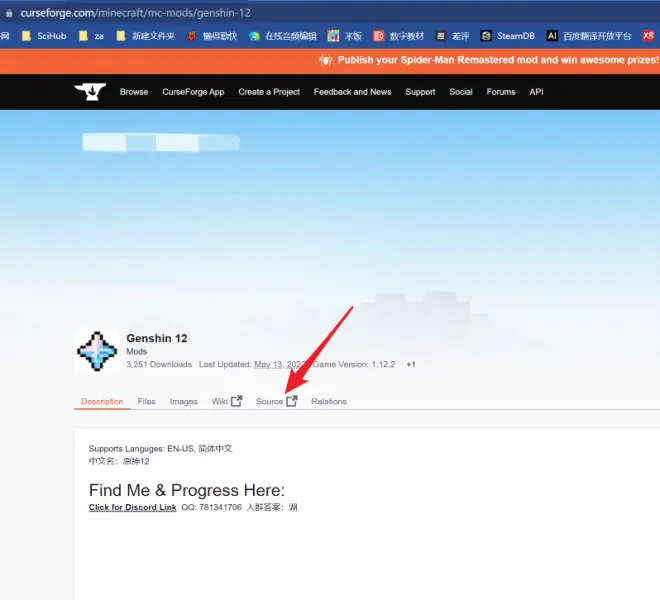Click the Wiki external link icon

click(x=237, y=401)
